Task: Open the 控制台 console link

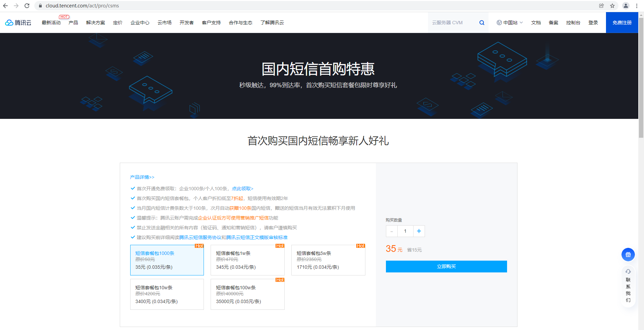Action: coord(573,23)
